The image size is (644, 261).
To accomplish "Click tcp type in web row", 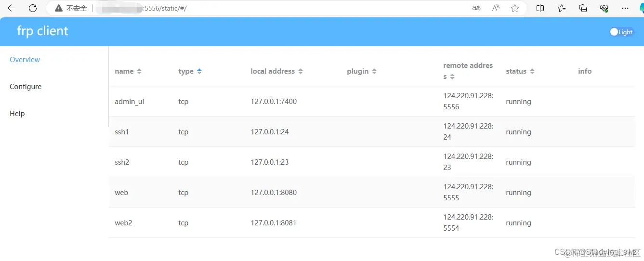I will coord(183,193).
